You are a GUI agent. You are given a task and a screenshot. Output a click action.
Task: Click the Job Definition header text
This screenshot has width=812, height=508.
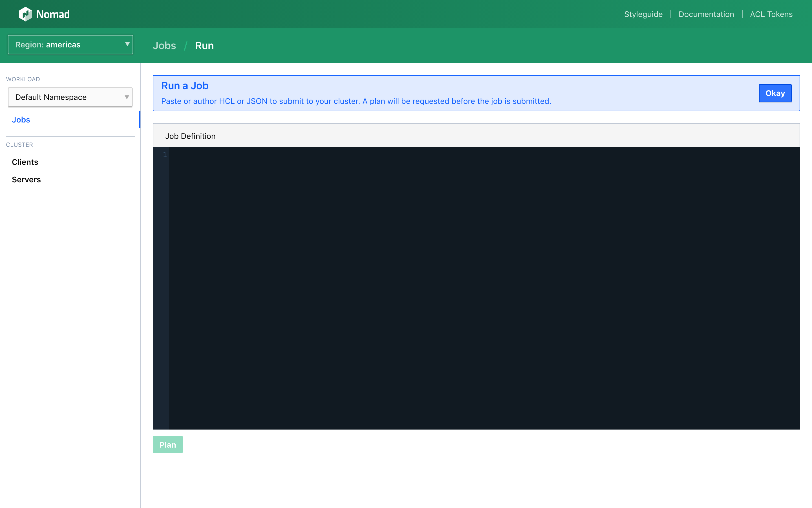(x=190, y=136)
